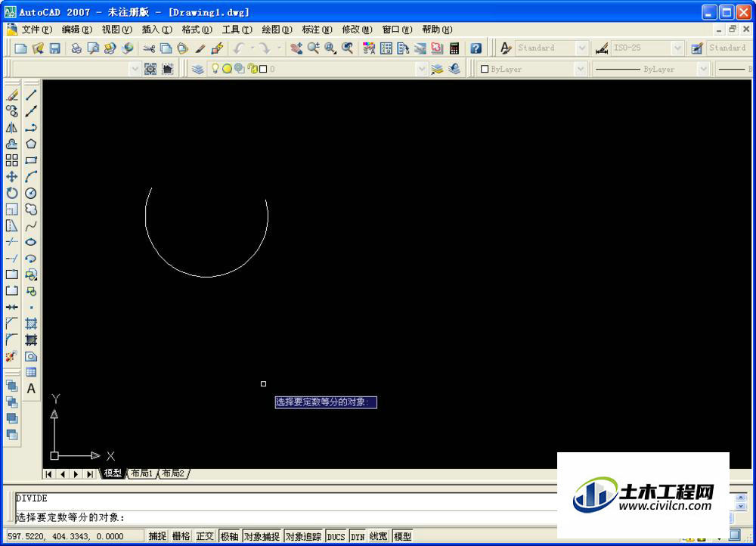Select the Array tool
The width and height of the screenshot is (756, 546).
12,160
